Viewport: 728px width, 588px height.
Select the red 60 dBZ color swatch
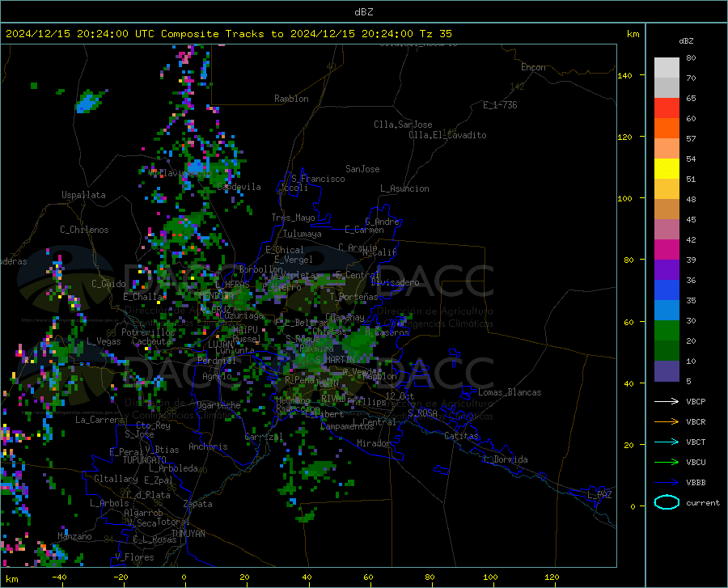[x=667, y=108]
